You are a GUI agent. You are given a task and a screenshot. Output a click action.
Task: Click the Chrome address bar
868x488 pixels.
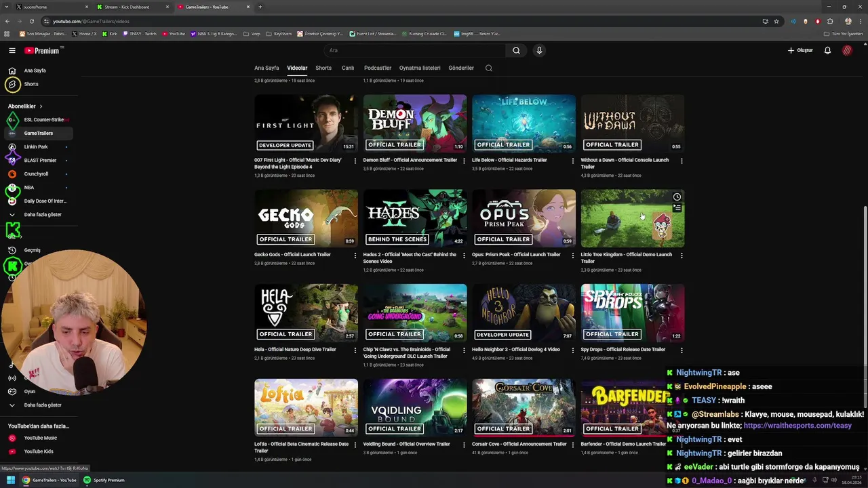pos(400,21)
